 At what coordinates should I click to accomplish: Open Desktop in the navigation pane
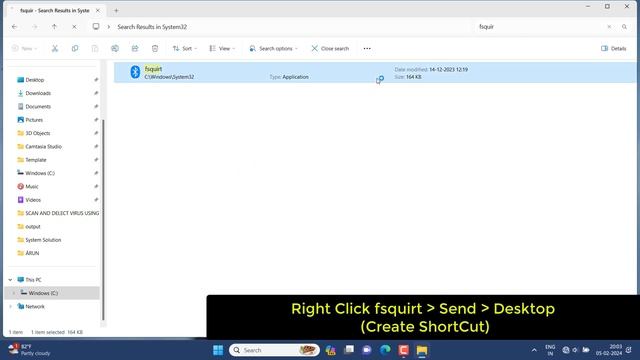(34, 80)
